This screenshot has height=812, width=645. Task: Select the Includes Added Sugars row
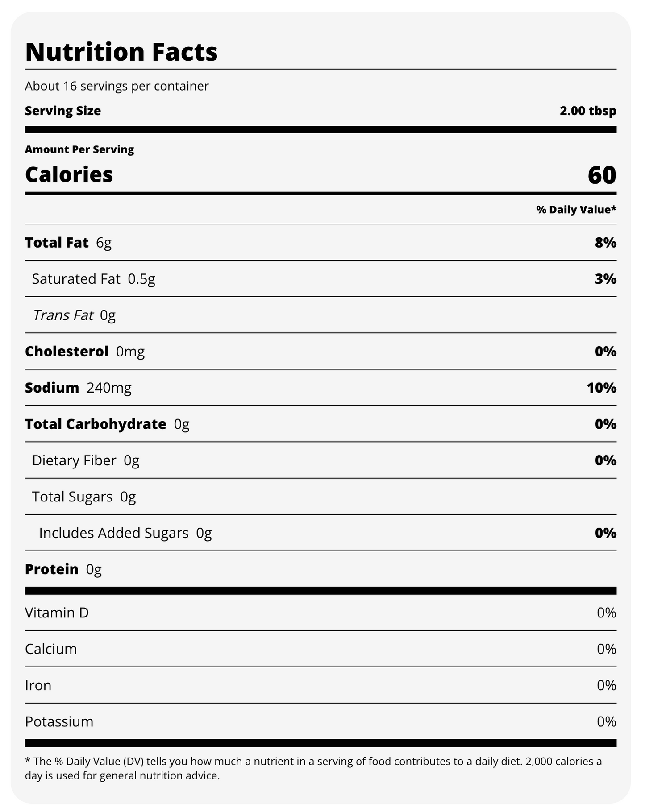(125, 533)
